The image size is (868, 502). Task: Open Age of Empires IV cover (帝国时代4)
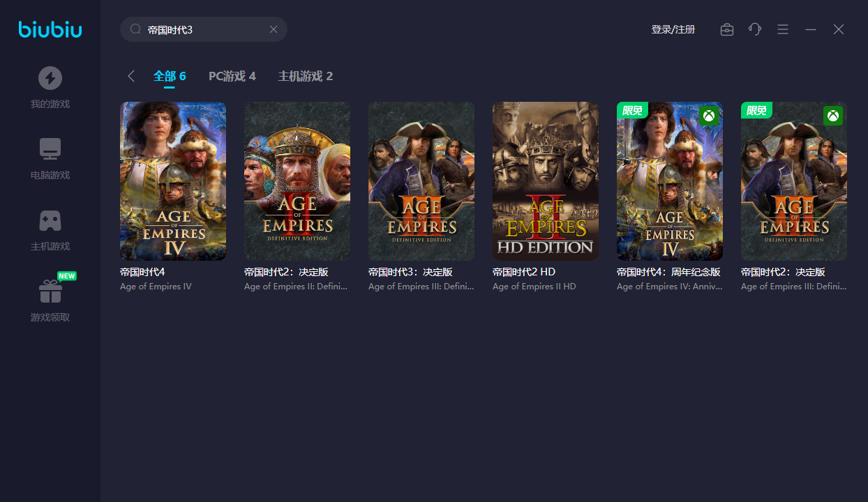click(x=173, y=181)
